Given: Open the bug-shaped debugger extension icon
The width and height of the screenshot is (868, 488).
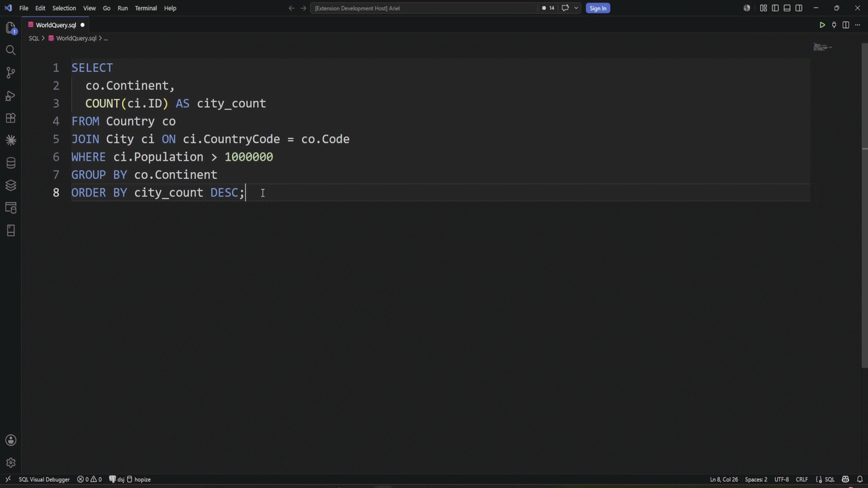Looking at the screenshot, I should pyautogui.click(x=11, y=140).
